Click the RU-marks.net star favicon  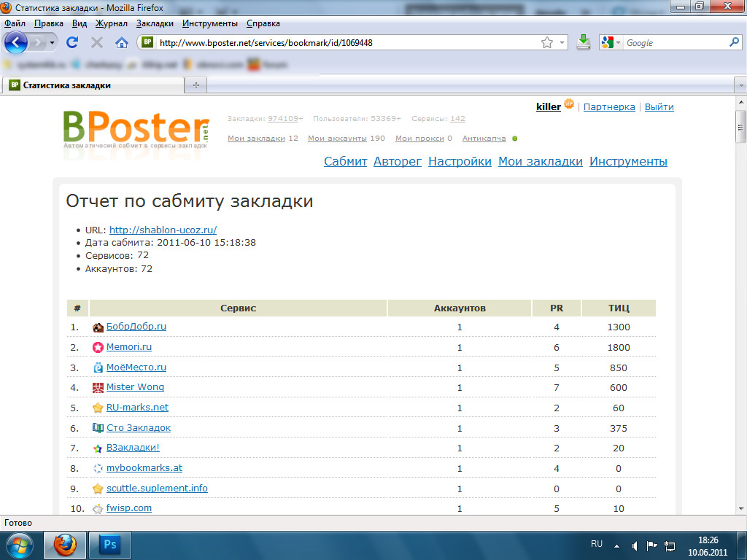click(98, 408)
